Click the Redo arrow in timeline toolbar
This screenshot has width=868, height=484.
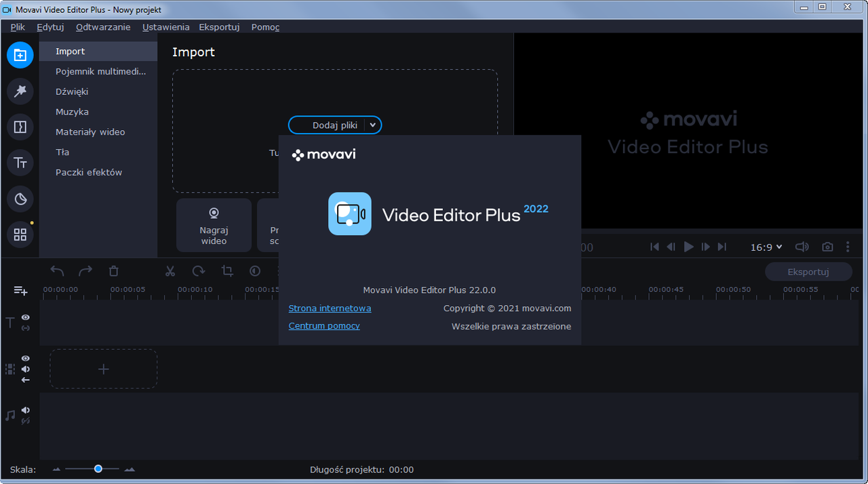pyautogui.click(x=85, y=271)
